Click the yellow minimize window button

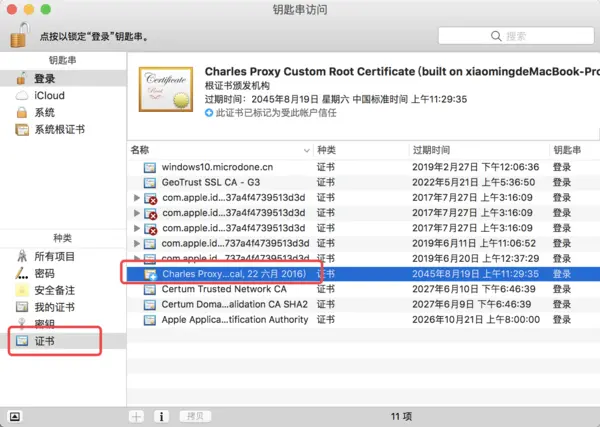29,9
